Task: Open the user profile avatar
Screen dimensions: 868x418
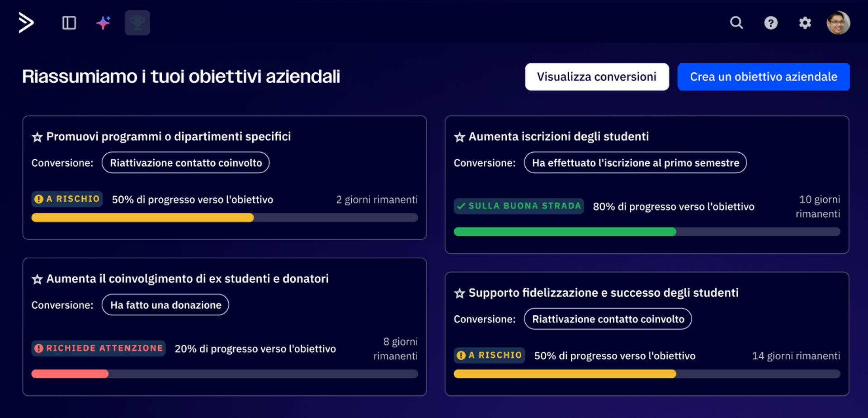Action: (x=838, y=23)
